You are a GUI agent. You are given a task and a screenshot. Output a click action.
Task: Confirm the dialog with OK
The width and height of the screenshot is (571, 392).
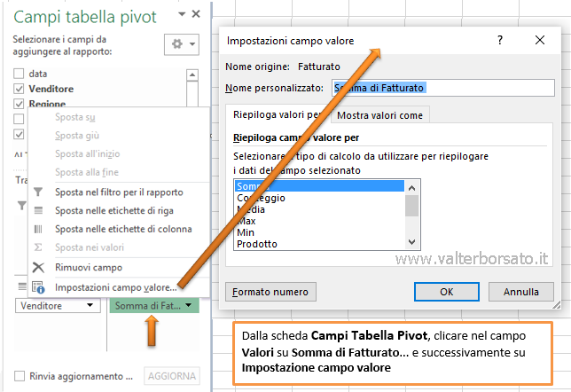(x=447, y=292)
